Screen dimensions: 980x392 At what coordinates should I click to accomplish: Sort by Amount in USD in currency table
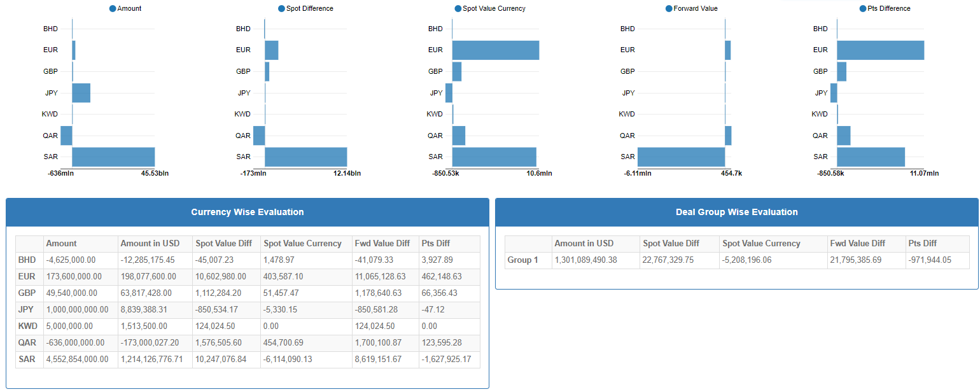(150, 244)
